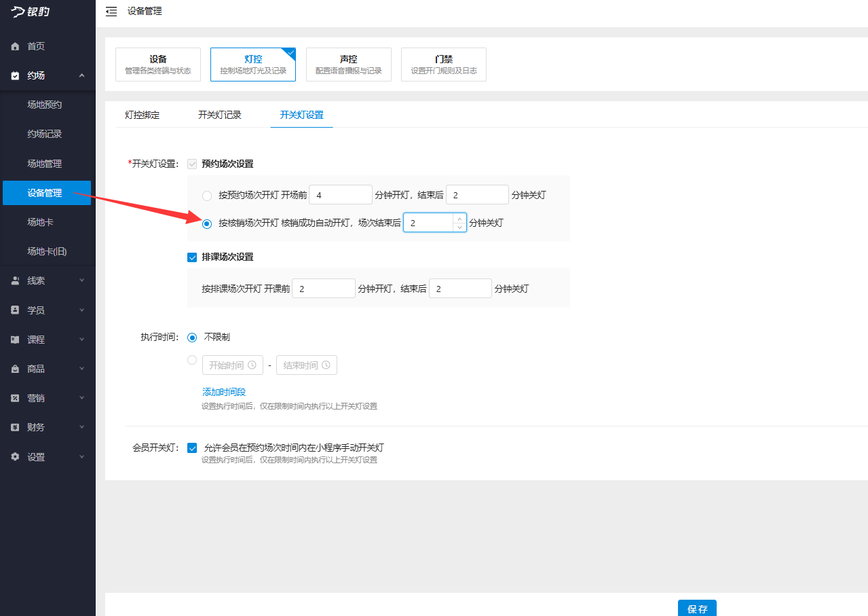Increase 场次结束后 minutes with up stepper
This screenshot has width=868, height=616.
click(459, 218)
